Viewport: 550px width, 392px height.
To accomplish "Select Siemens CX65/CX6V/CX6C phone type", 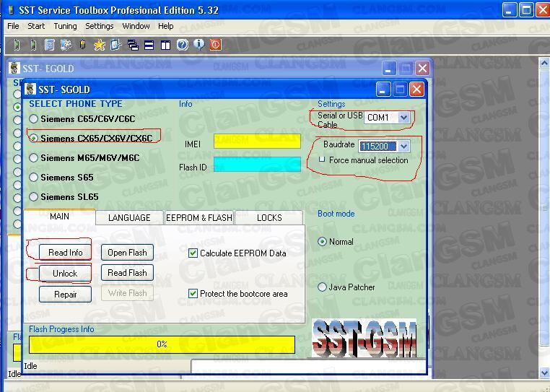I will click(33, 138).
